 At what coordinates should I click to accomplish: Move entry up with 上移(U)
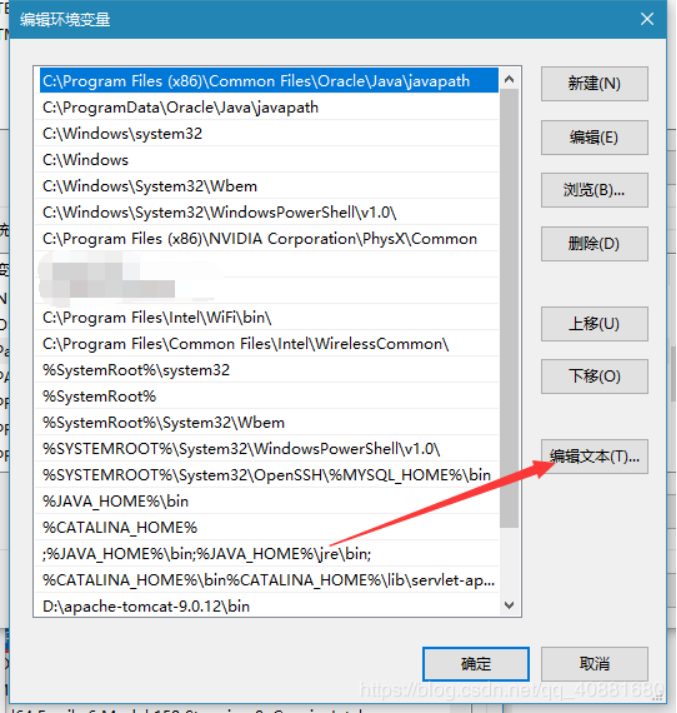pos(594,324)
